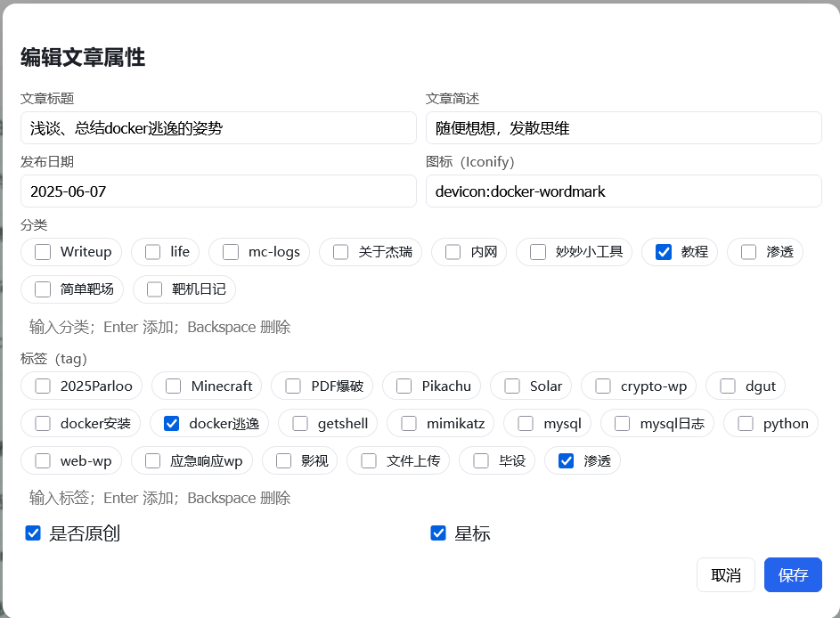Select the 应急响应wp tag
The image size is (840, 618).
click(152, 460)
